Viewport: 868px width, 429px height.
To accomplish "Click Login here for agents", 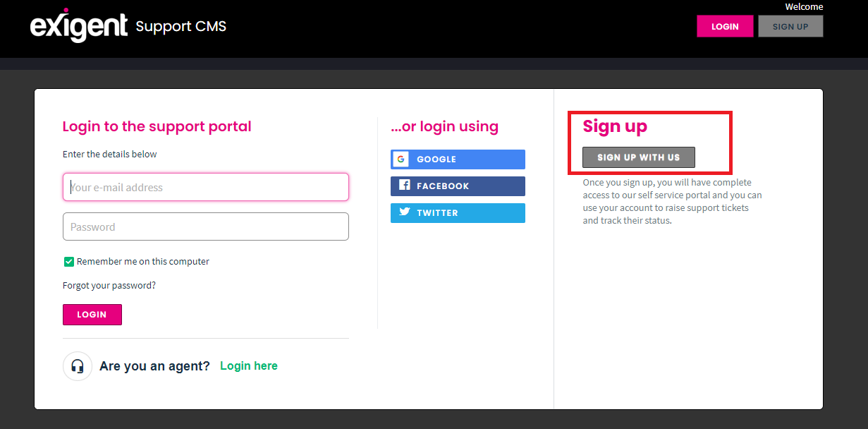I will coord(248,365).
